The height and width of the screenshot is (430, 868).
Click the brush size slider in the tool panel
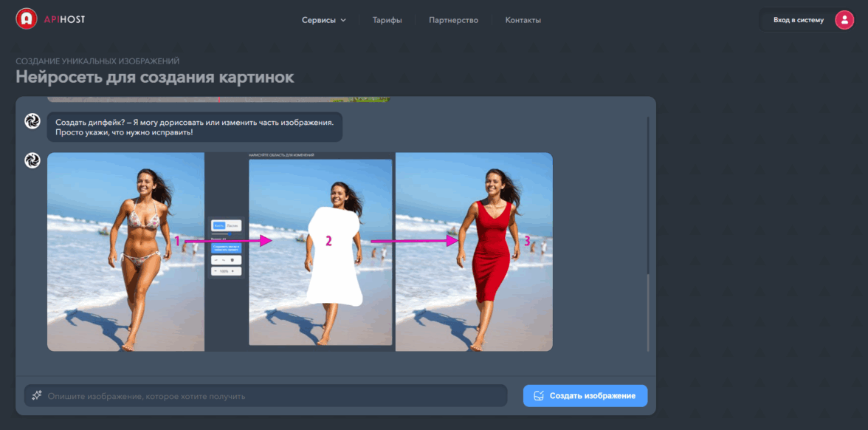point(226,234)
